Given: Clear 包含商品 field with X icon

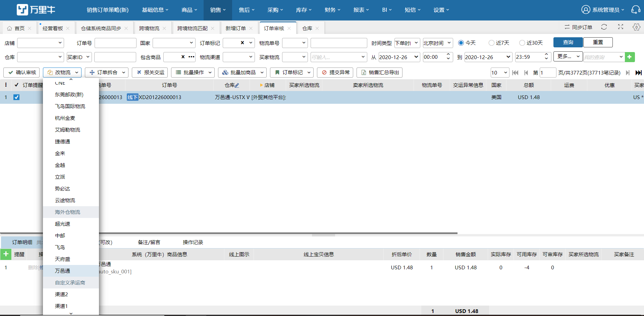Looking at the screenshot, I should click(183, 57).
